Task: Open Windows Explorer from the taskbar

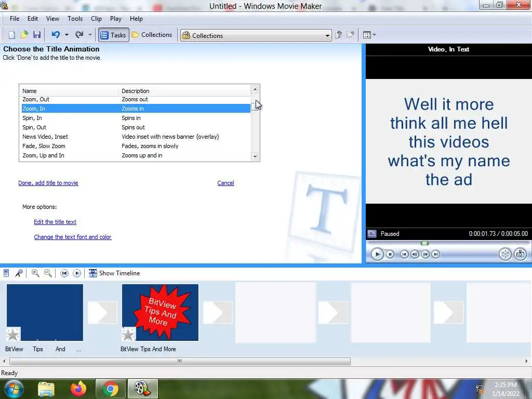Action: click(x=46, y=389)
